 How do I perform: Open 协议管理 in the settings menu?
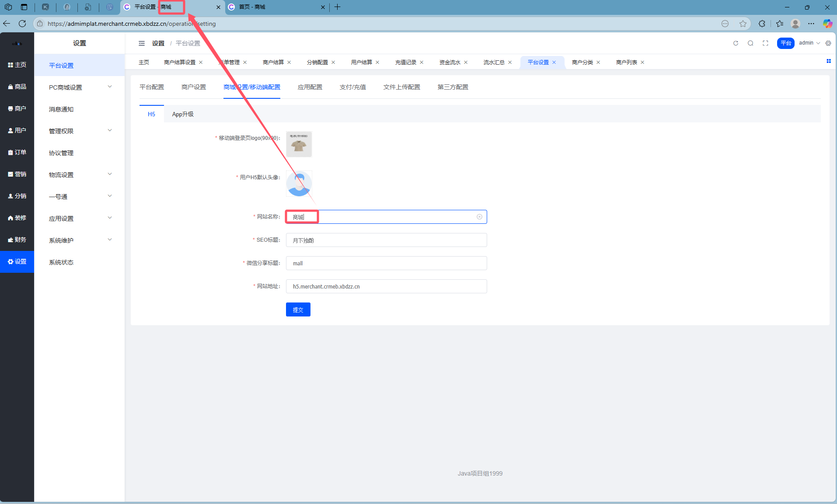tap(61, 153)
